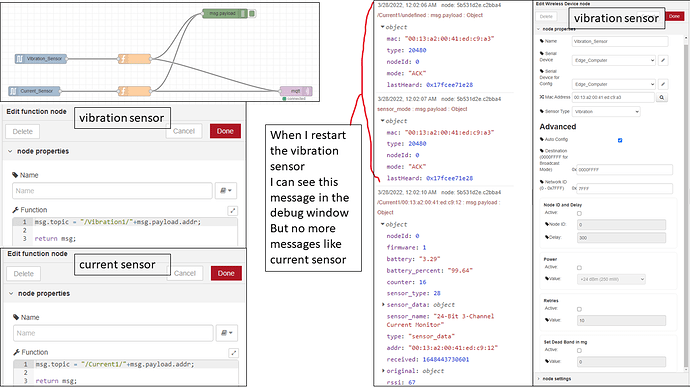Click the output port of Vibration_Sensor node
The height and width of the screenshot is (388, 690).
click(x=67, y=59)
